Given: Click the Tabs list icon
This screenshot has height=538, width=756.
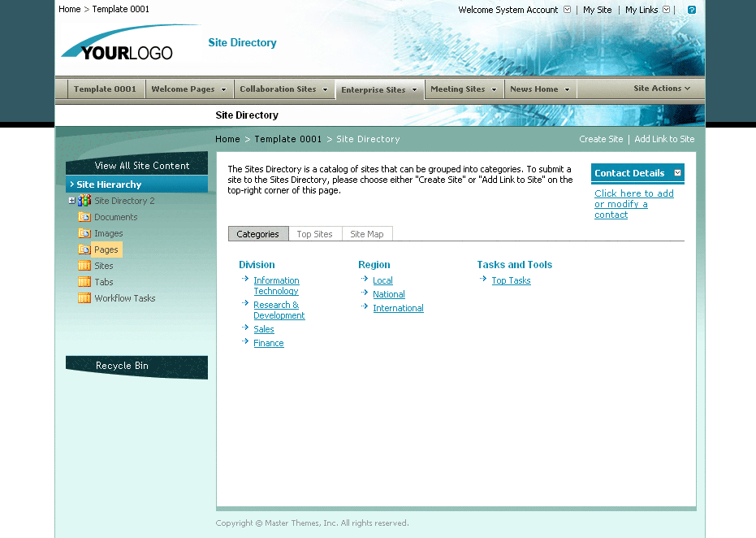Looking at the screenshot, I should (84, 282).
